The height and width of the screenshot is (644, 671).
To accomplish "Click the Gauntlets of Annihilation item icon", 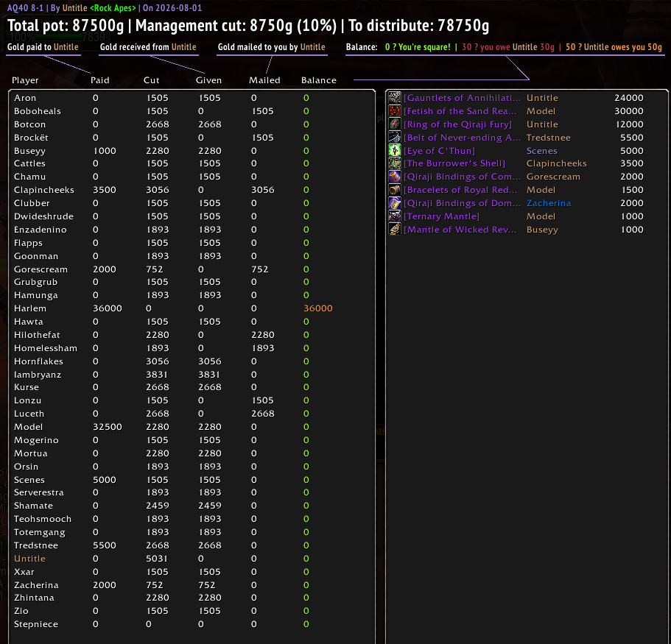I will click(395, 98).
